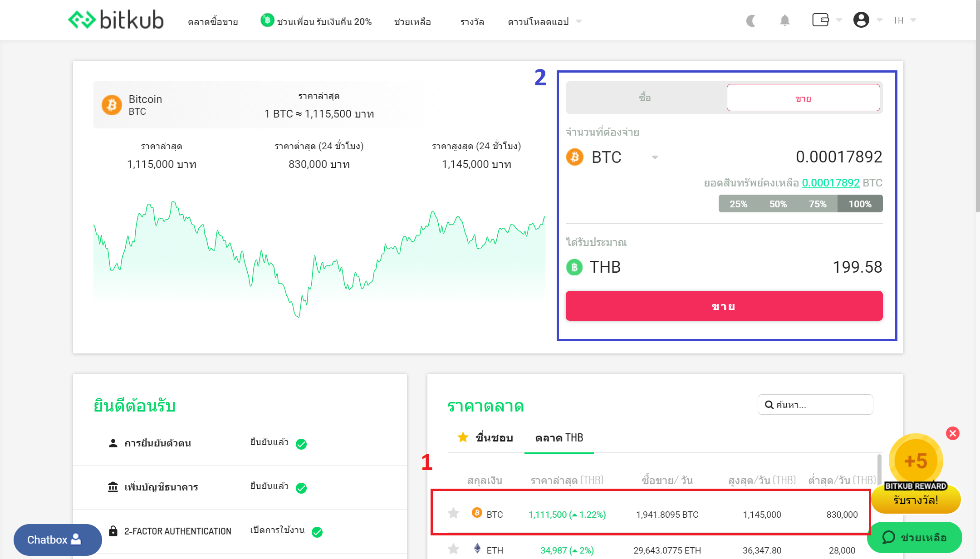
Task: Click the Bitcoin logo in the chart header
Action: 112,105
